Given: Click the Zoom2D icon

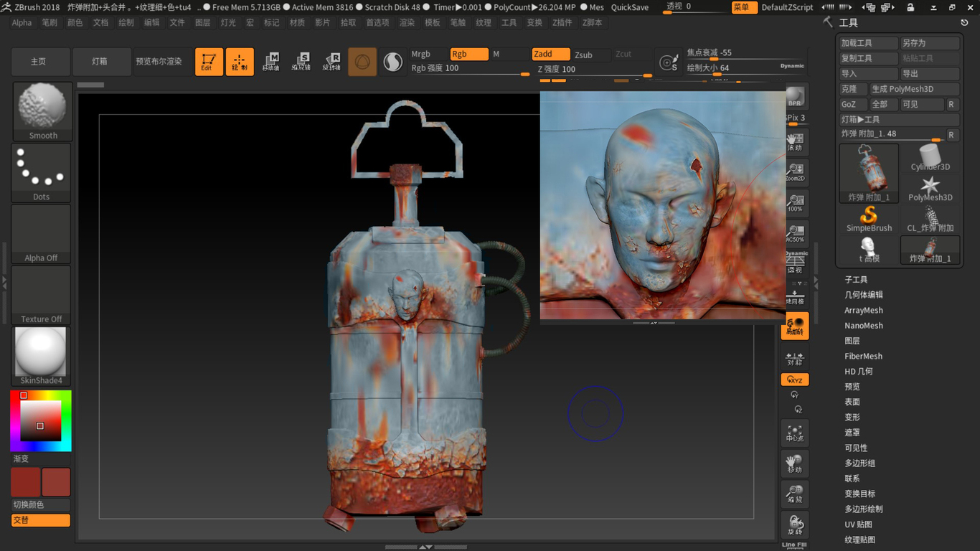Looking at the screenshot, I should tap(795, 172).
